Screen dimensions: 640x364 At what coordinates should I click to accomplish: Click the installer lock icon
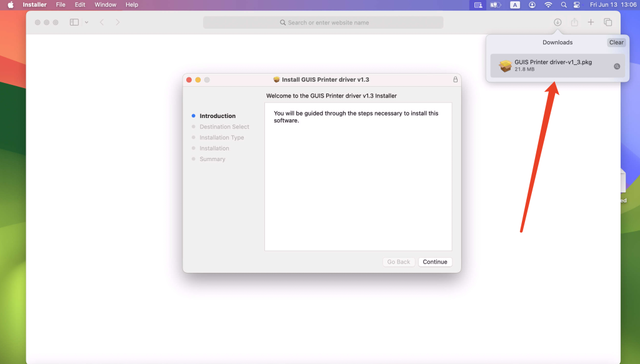coord(455,80)
